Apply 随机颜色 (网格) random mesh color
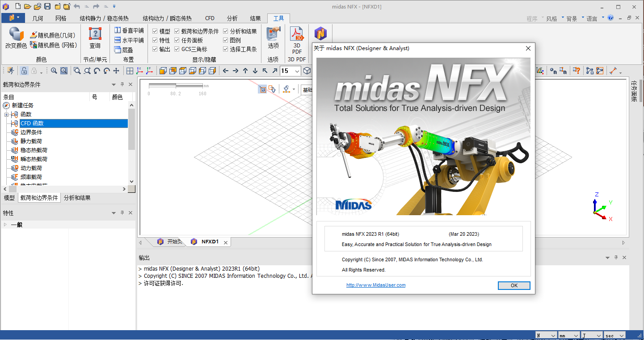 pyautogui.click(x=54, y=45)
